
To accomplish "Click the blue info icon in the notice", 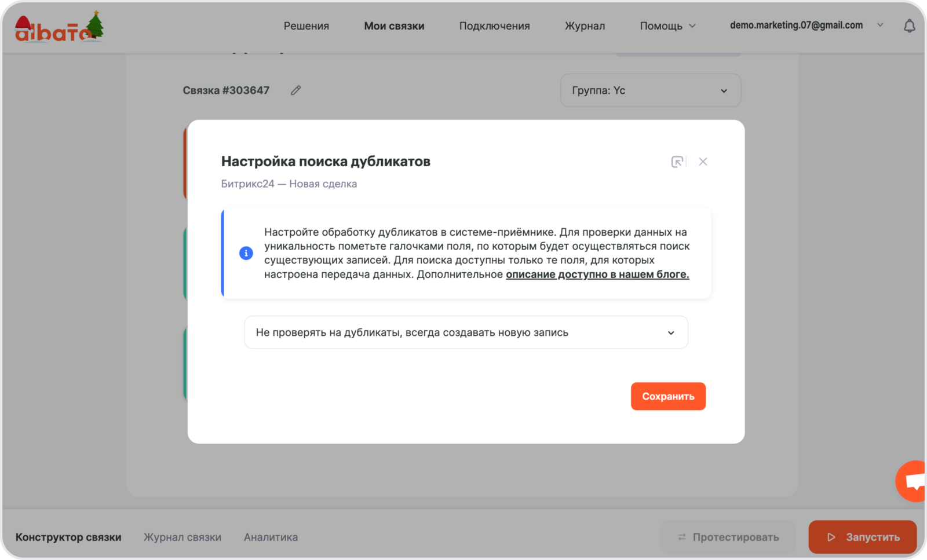I will coord(246,253).
